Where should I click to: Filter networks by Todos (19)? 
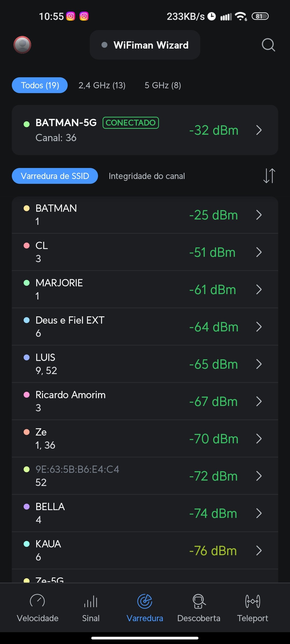click(40, 85)
